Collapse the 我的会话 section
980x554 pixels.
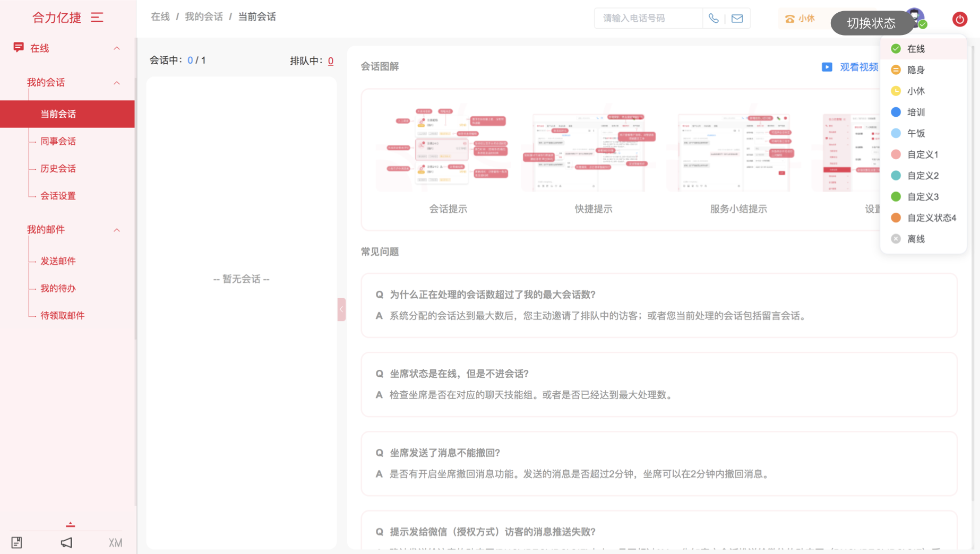[117, 83]
